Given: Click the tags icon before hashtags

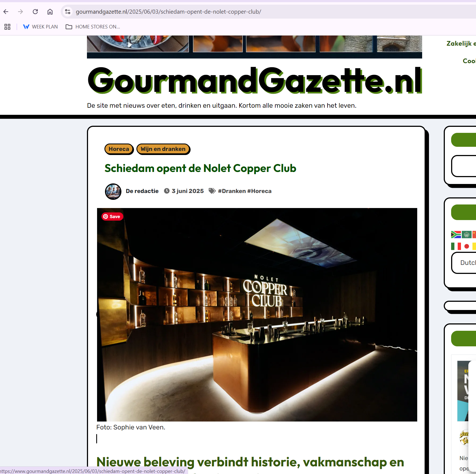Looking at the screenshot, I should 212,191.
